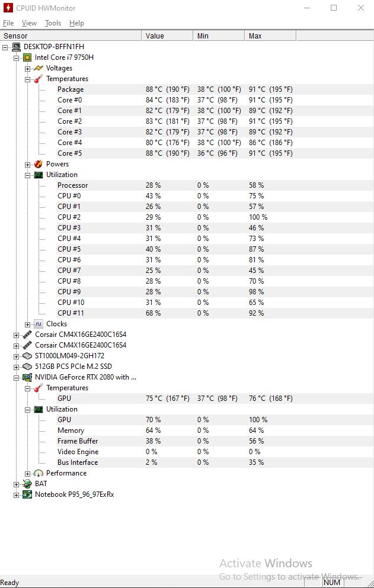Click the GPU Performance gauge icon

[39, 473]
